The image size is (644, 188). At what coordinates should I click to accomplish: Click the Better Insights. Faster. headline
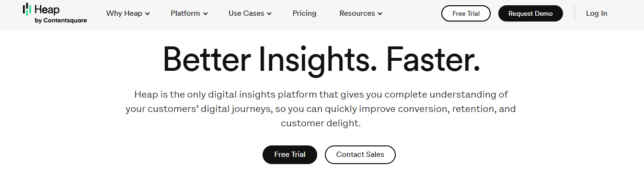pos(322,60)
